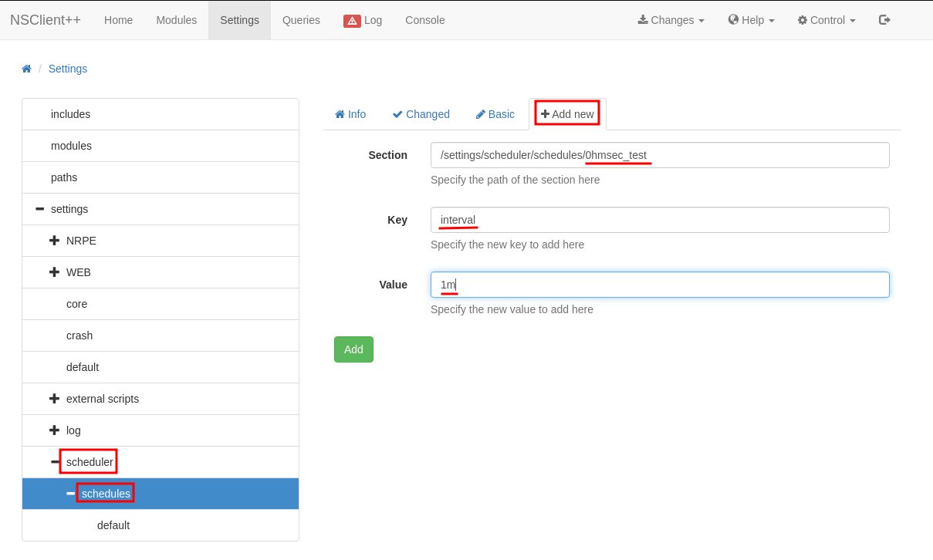Go to Modules in navbar

[176, 20]
